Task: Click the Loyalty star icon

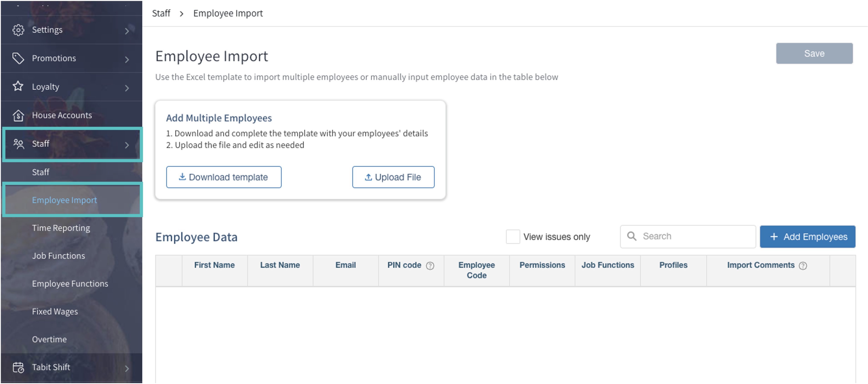Action: (x=18, y=87)
